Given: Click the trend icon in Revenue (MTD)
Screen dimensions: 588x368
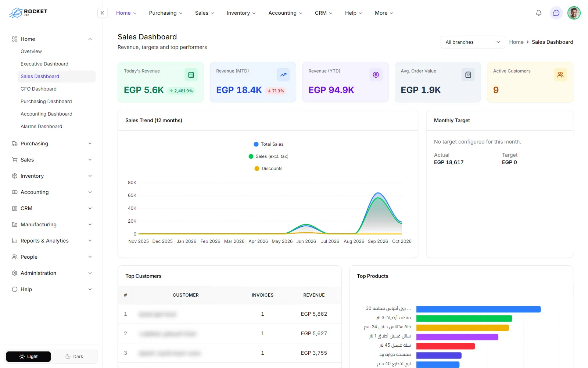Looking at the screenshot, I should (283, 75).
